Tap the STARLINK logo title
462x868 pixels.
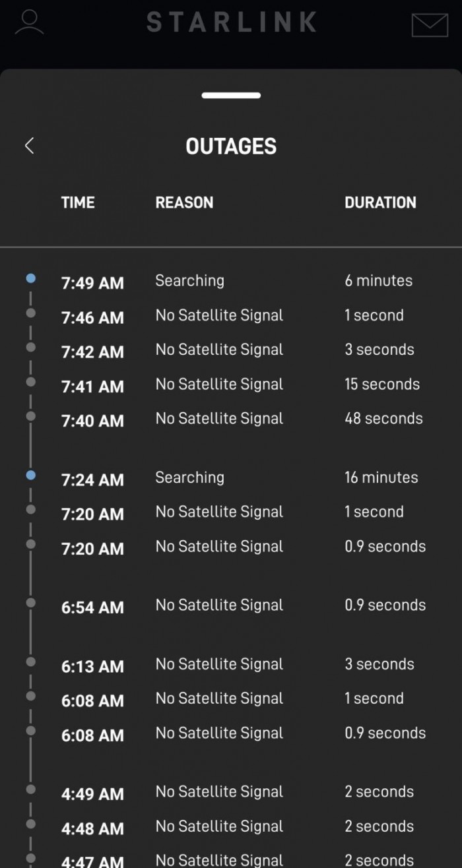pyautogui.click(x=232, y=22)
